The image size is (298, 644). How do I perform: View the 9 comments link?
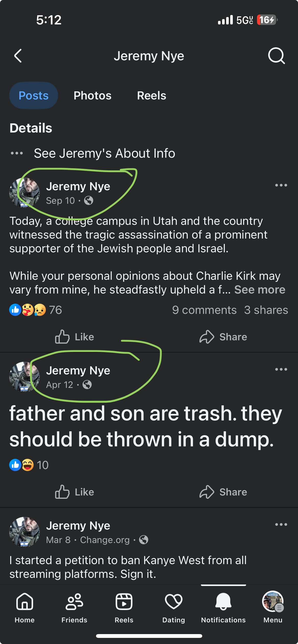click(x=204, y=310)
